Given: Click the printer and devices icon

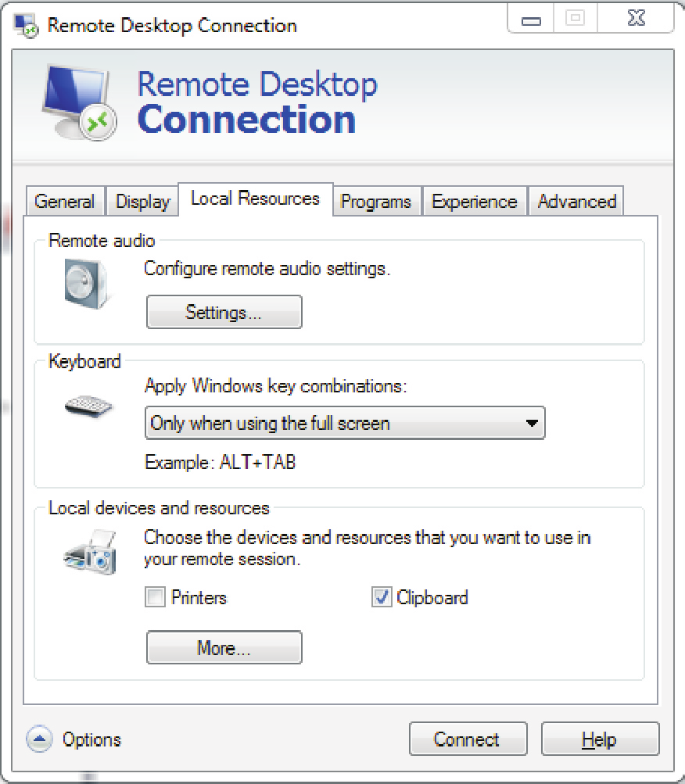Looking at the screenshot, I should coord(88,552).
